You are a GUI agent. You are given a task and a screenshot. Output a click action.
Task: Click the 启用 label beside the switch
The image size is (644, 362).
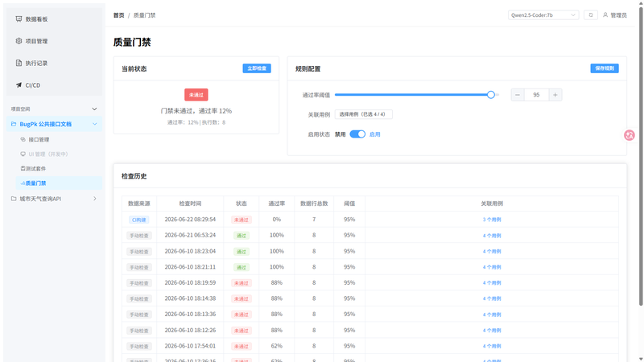coord(374,134)
